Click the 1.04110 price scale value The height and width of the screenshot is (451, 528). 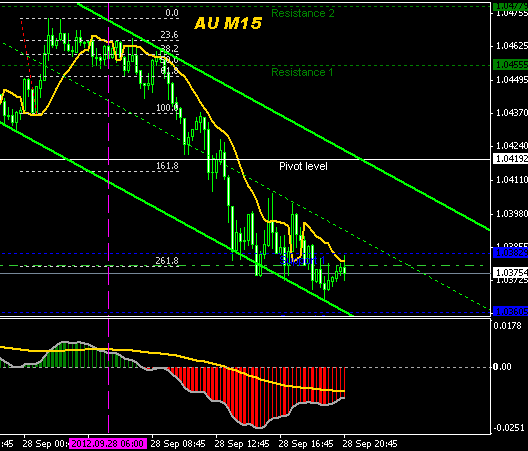tap(512, 180)
